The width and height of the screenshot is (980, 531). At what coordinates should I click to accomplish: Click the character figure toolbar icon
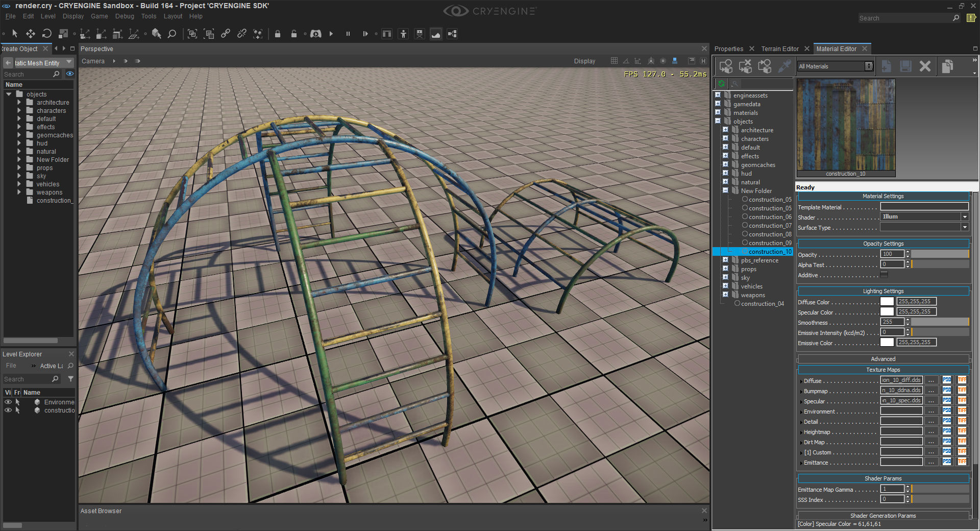[403, 34]
